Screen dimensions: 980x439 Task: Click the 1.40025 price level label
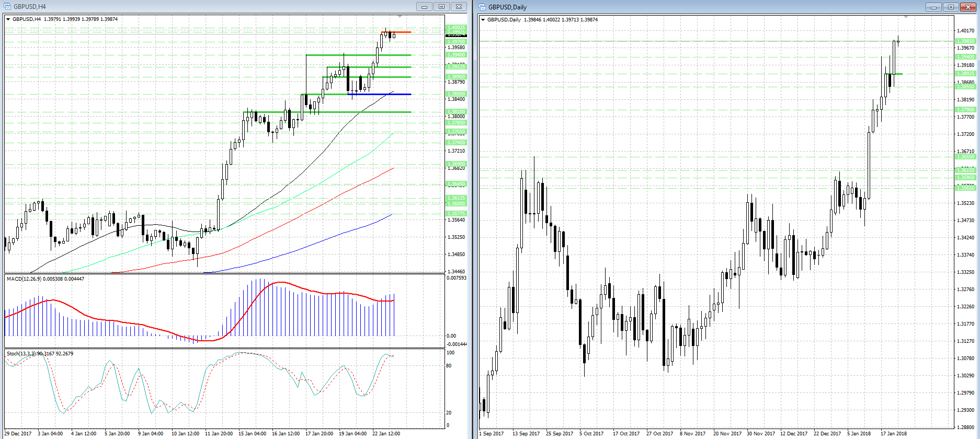[x=456, y=28]
